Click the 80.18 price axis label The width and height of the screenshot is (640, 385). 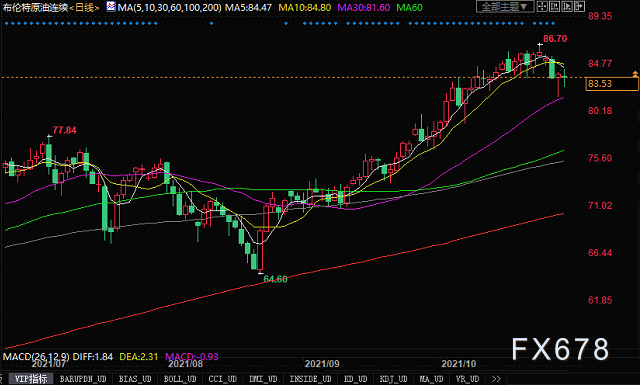click(x=600, y=111)
